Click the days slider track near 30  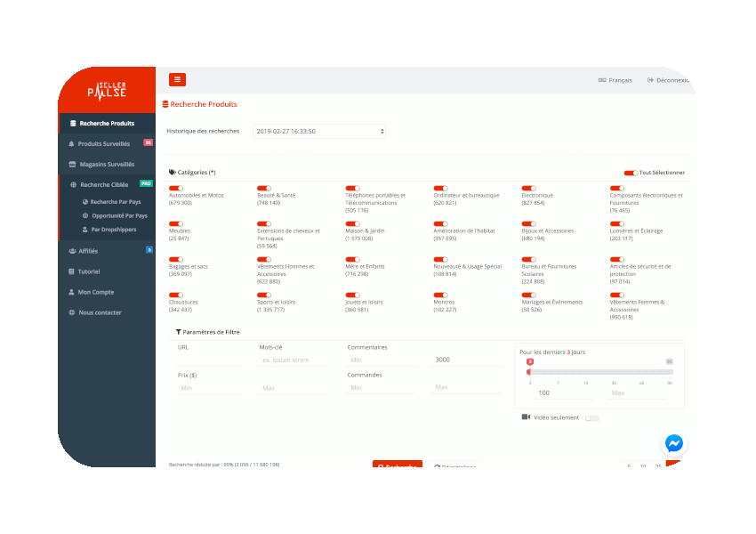[614, 372]
